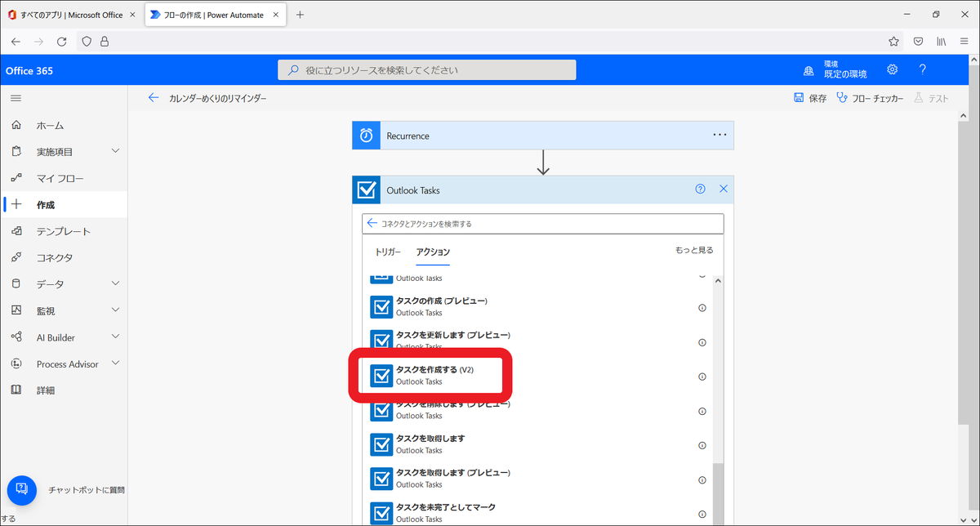Click もっと見る link

(694, 250)
